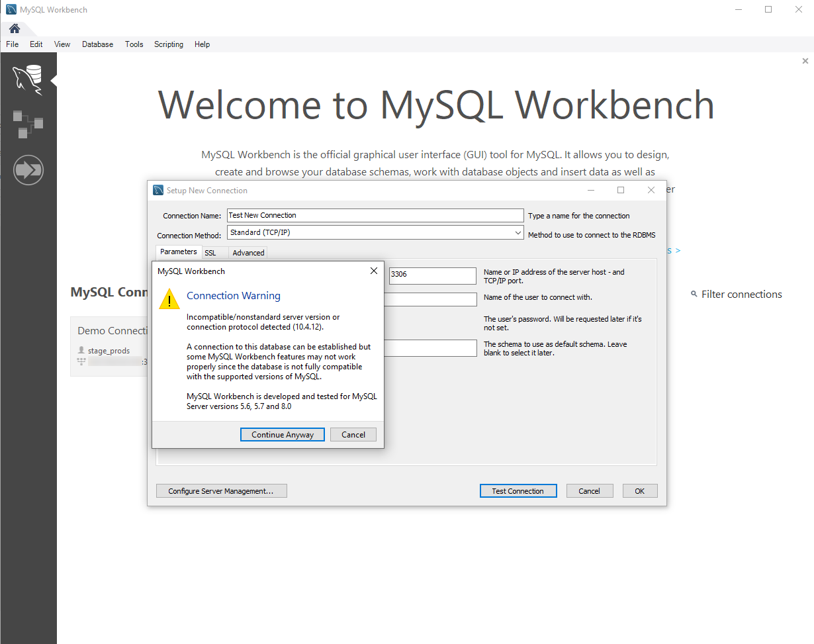Switch to the Advanced tab
The width and height of the screenshot is (814, 644).
click(x=248, y=253)
